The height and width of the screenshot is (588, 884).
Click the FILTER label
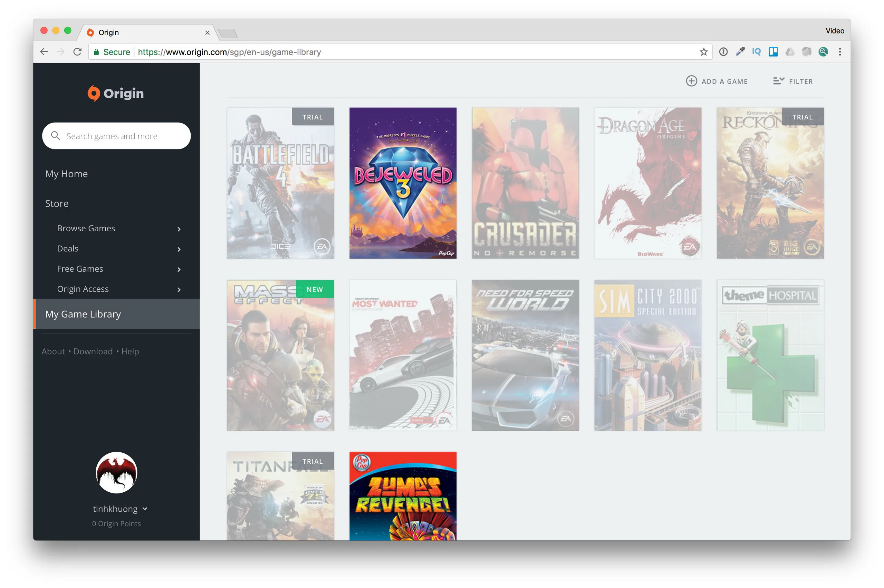[800, 81]
